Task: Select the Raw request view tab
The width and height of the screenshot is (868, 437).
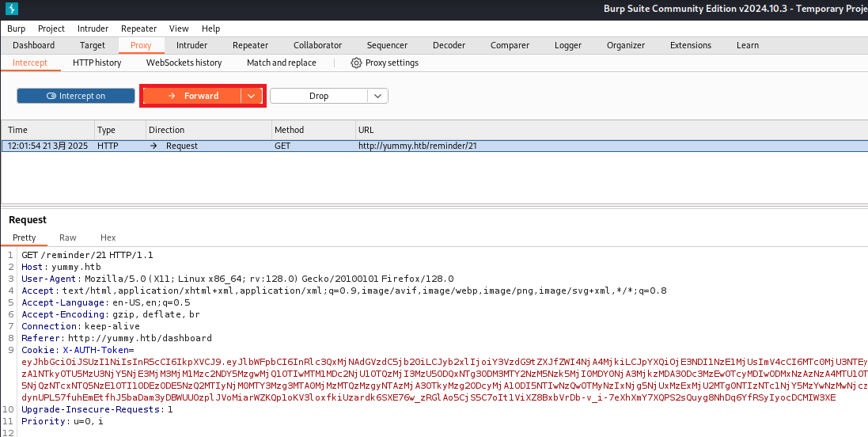Action: point(68,237)
